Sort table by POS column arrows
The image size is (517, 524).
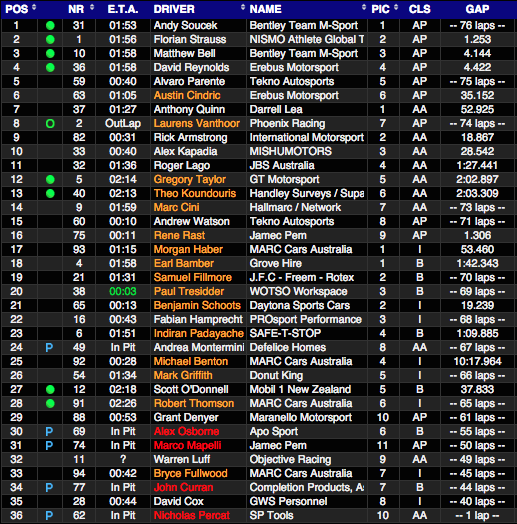point(34,7)
